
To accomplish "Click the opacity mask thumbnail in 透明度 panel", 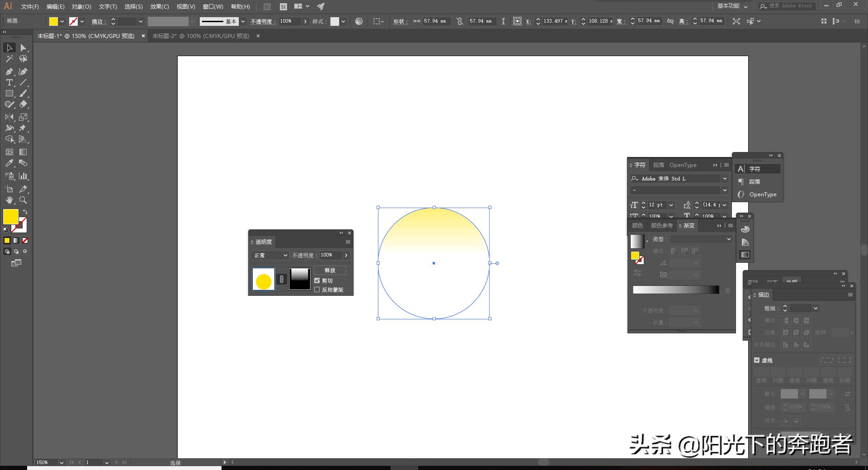I will point(299,279).
